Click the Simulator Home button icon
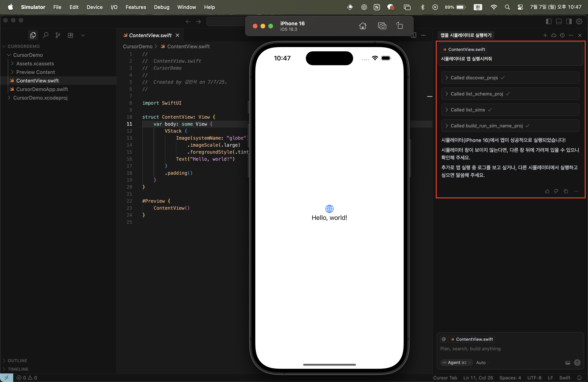 click(x=362, y=26)
